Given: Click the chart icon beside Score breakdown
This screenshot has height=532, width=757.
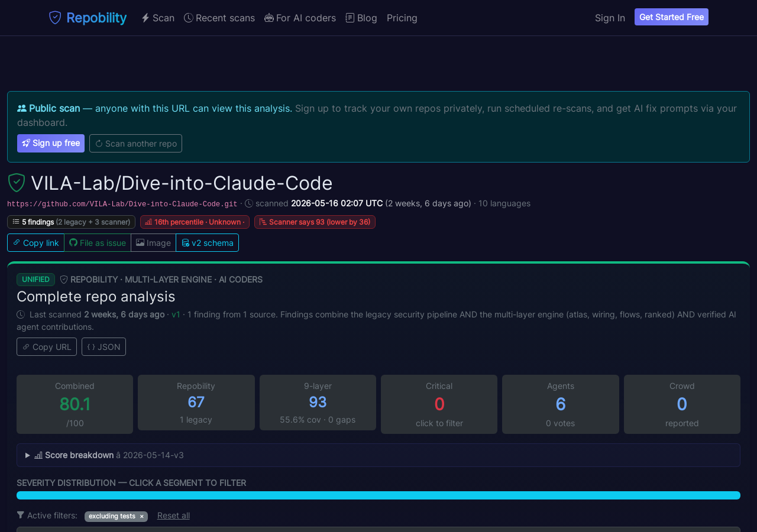Looking at the screenshot, I should pos(38,455).
